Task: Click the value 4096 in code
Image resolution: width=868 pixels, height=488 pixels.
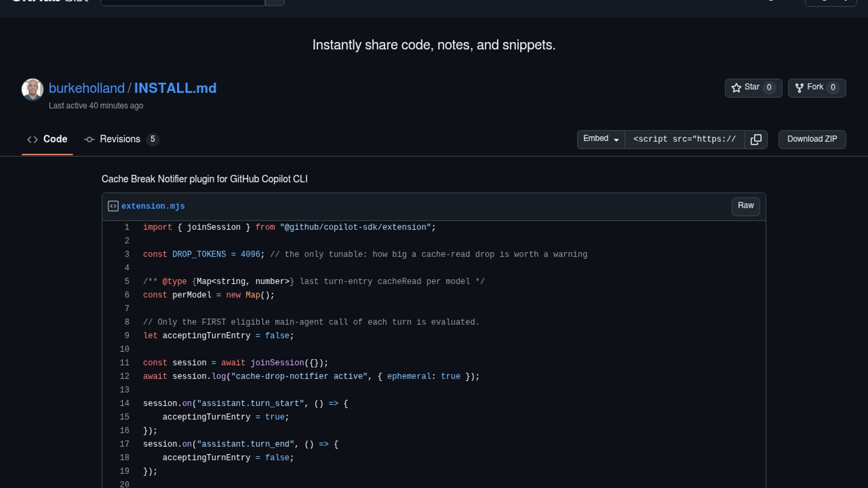Action: [250, 254]
